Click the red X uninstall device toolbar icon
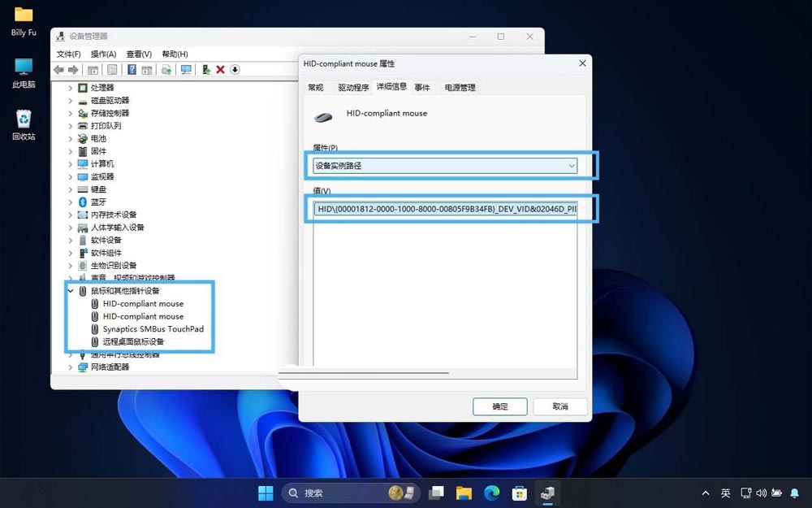 [x=220, y=69]
